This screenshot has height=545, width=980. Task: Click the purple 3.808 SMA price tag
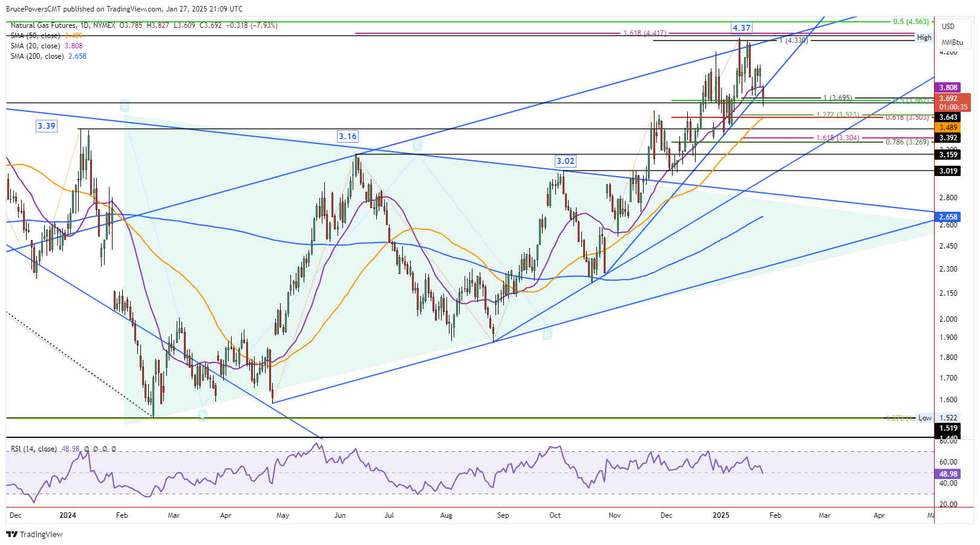[x=948, y=88]
